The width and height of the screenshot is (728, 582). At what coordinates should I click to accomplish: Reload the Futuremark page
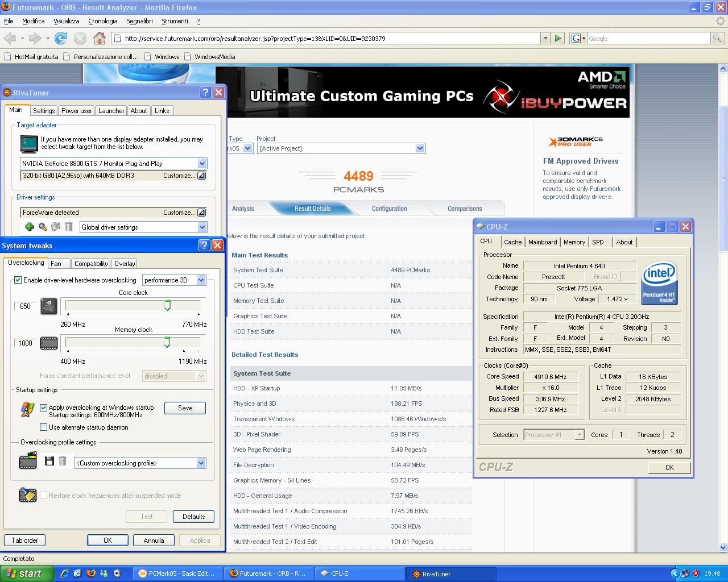pos(61,38)
